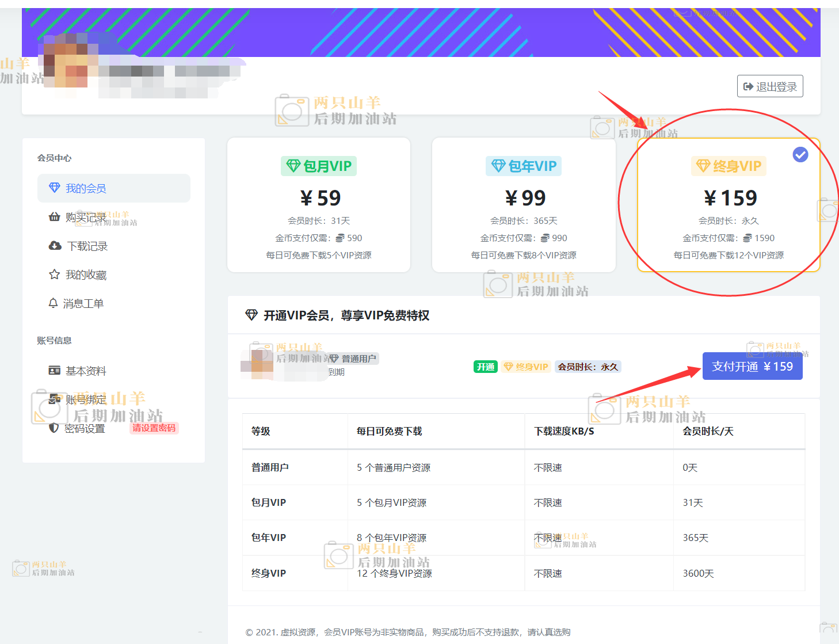Screen dimensions: 839x644
Task: Click the account binding icon for 账号绑定
Action: click(x=55, y=399)
